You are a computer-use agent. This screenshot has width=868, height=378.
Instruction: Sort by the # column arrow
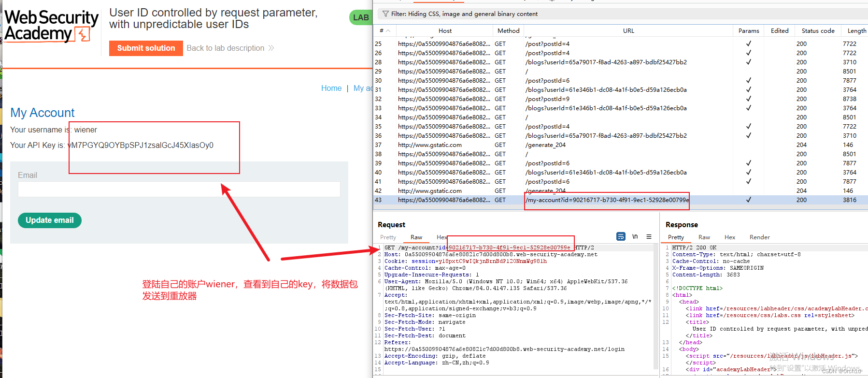click(388, 30)
